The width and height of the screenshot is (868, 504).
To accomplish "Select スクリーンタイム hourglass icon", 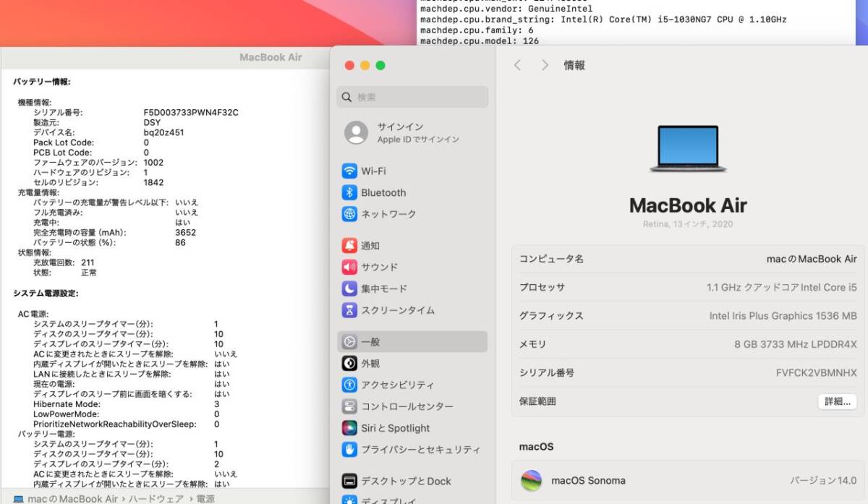I will [x=350, y=310].
